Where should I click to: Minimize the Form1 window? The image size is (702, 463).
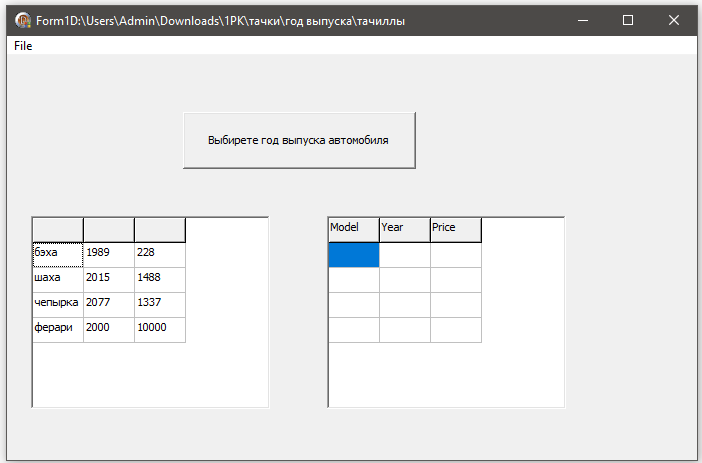[x=582, y=20]
